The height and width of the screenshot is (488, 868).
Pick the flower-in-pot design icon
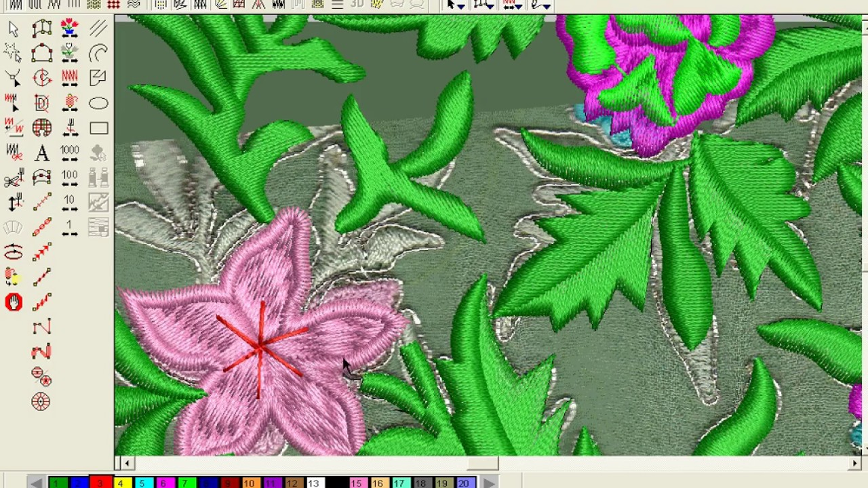(x=69, y=28)
